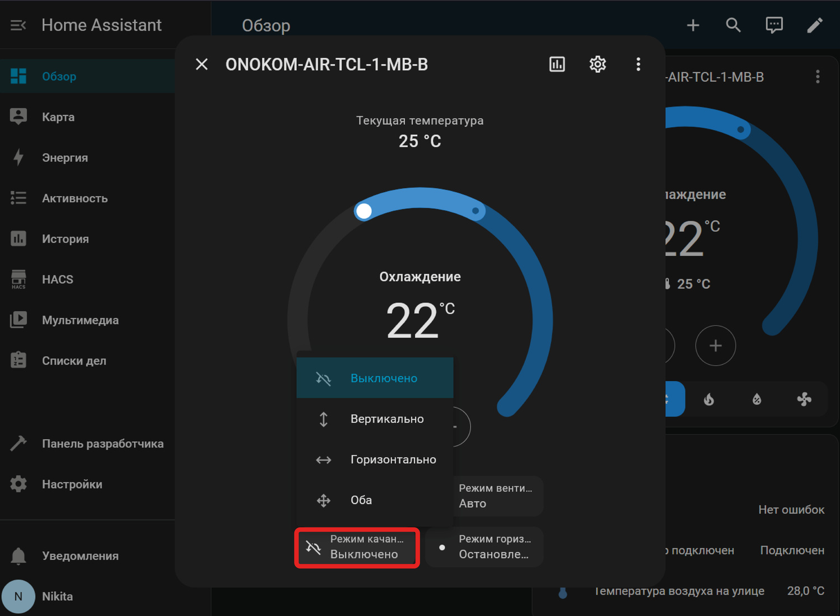Select the heat flame mode icon
This screenshot has width=840, height=616.
pyautogui.click(x=709, y=399)
